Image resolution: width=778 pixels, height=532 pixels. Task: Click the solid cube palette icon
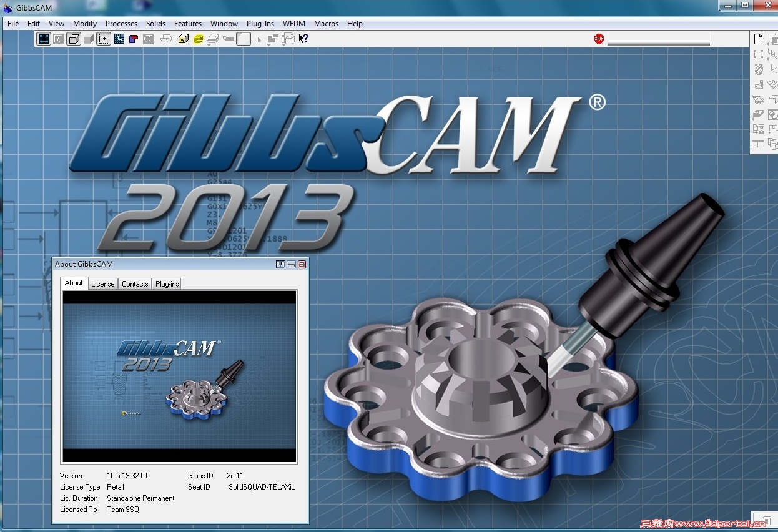pyautogui.click(x=774, y=99)
